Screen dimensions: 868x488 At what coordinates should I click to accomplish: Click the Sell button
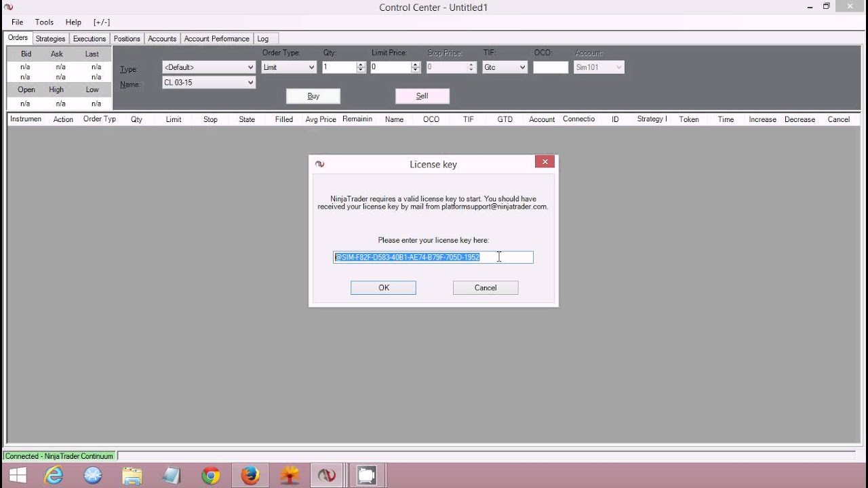(422, 96)
